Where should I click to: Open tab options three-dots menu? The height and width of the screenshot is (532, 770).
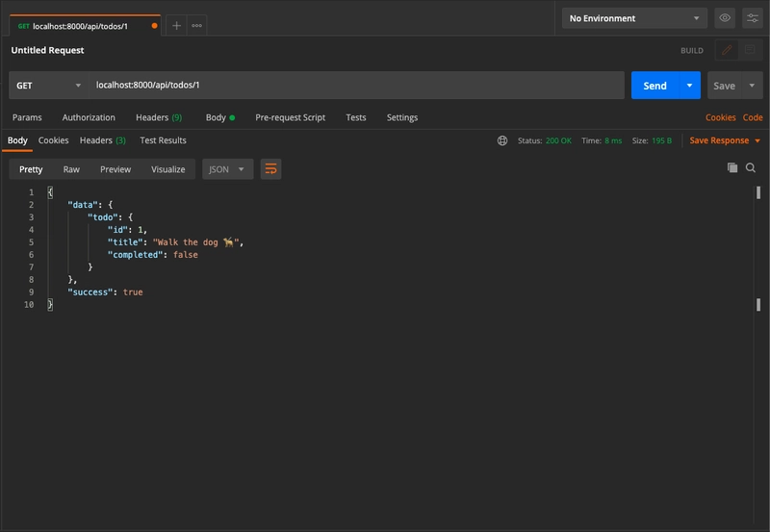196,26
